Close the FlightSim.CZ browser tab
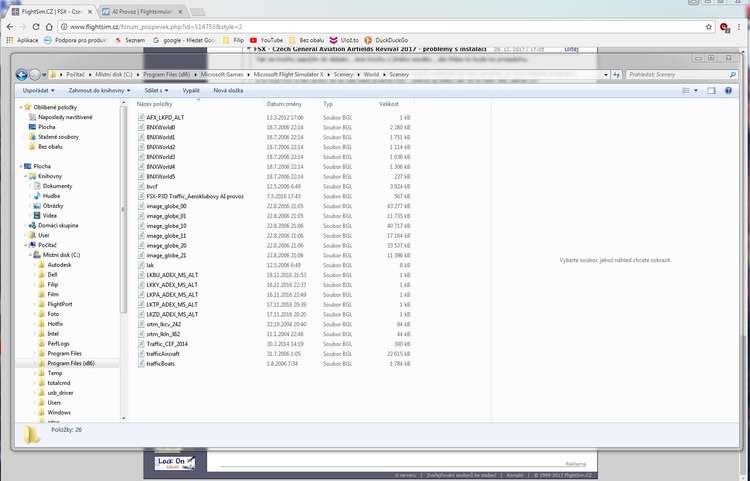Screen dimensions: 750x481 pos(90,11)
